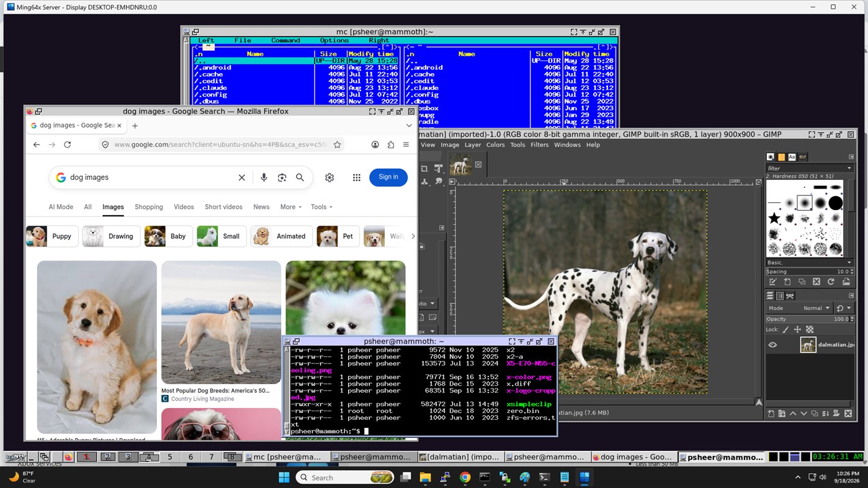Open the Basic brush tag dropdown
The image size is (868, 488).
tap(809, 262)
